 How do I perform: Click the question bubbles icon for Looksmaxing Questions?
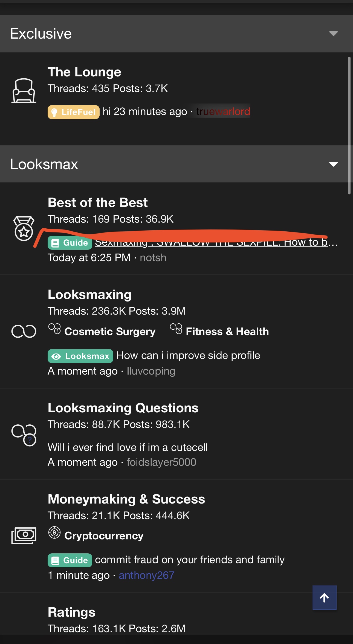(24, 435)
